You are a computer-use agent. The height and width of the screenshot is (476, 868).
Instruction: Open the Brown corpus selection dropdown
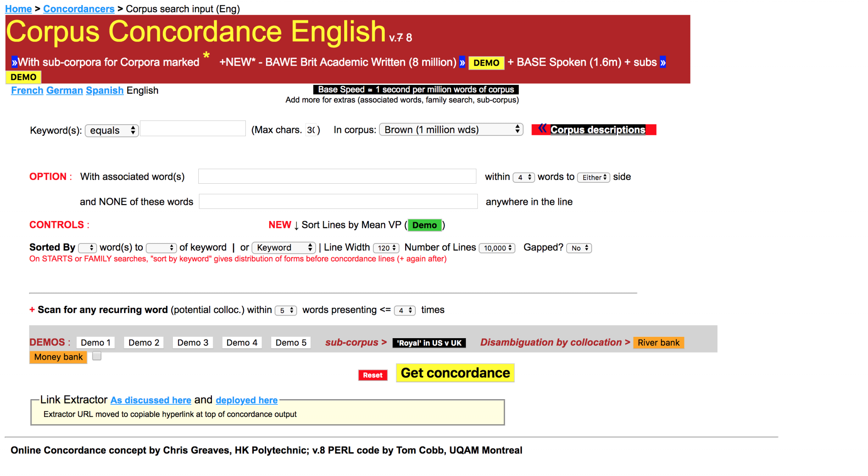(x=451, y=129)
